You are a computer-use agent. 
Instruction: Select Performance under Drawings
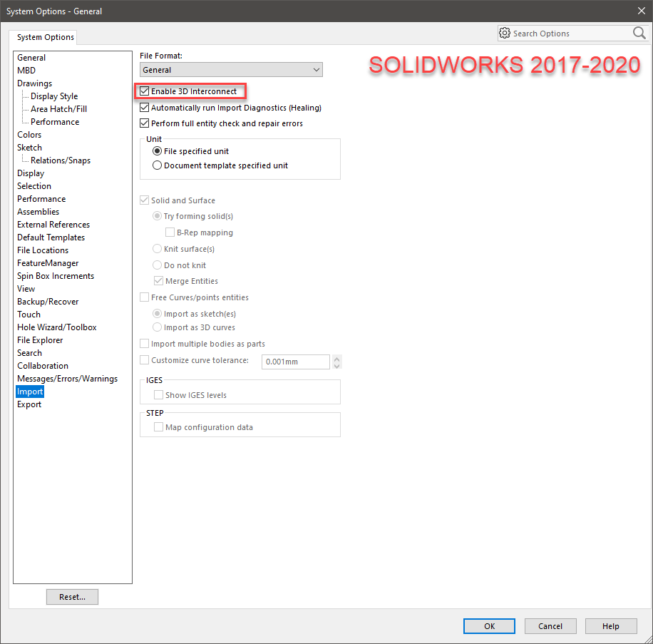coord(55,122)
